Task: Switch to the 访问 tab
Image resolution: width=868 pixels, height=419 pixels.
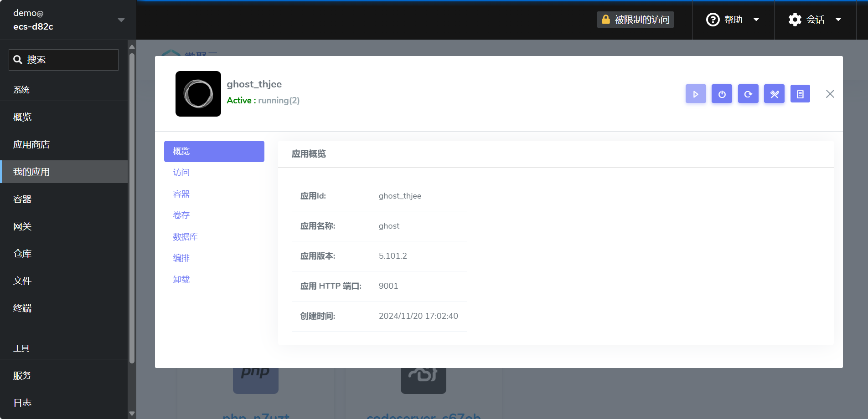Action: [181, 172]
